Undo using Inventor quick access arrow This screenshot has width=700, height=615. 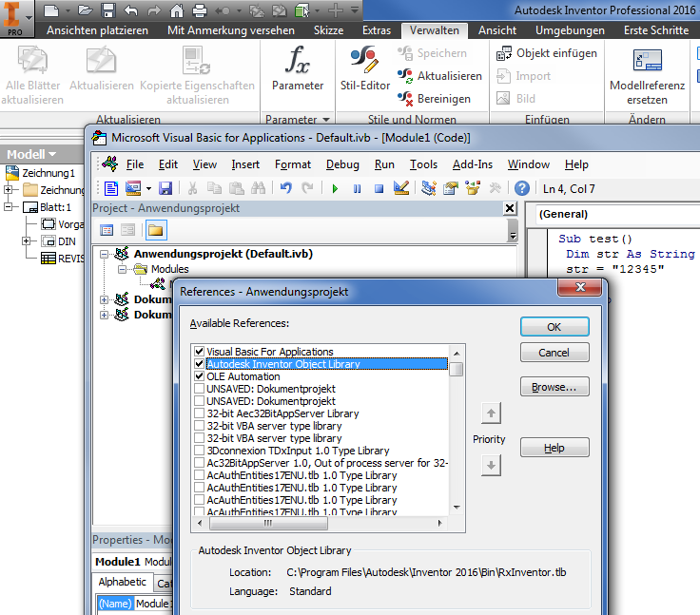click(x=131, y=10)
